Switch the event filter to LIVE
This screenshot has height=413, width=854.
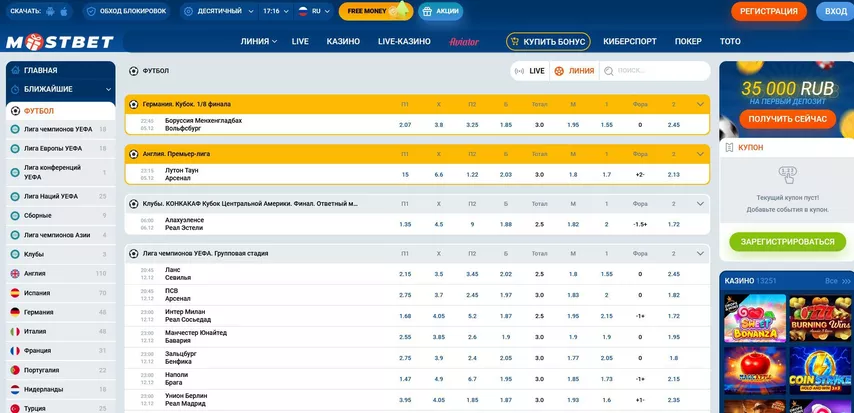pos(529,71)
